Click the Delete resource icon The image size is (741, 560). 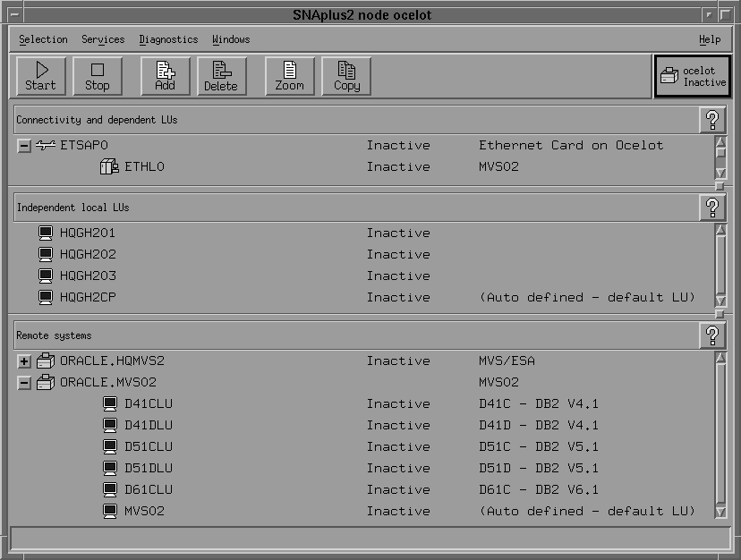click(221, 75)
